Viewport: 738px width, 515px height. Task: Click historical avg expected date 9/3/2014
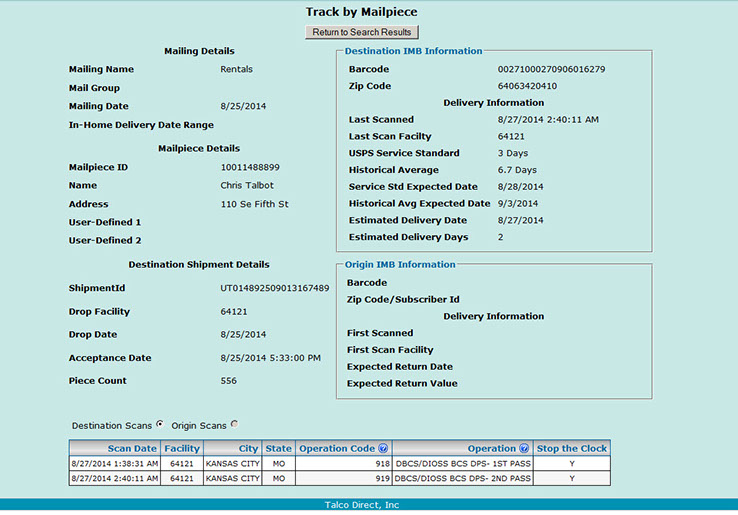click(x=518, y=203)
